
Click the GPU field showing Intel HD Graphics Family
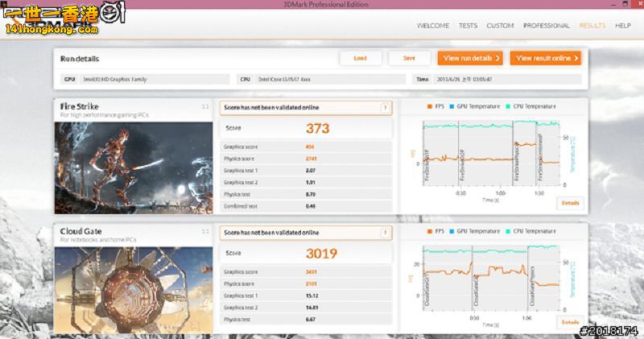coord(145,79)
